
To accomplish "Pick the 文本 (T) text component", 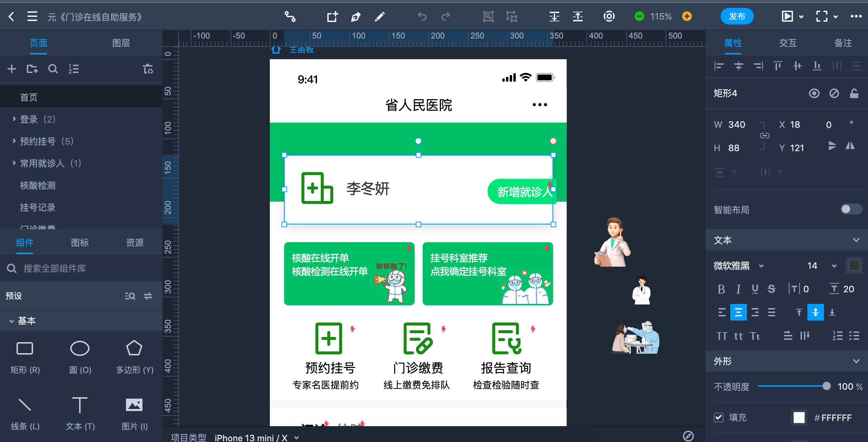I will [80, 413].
